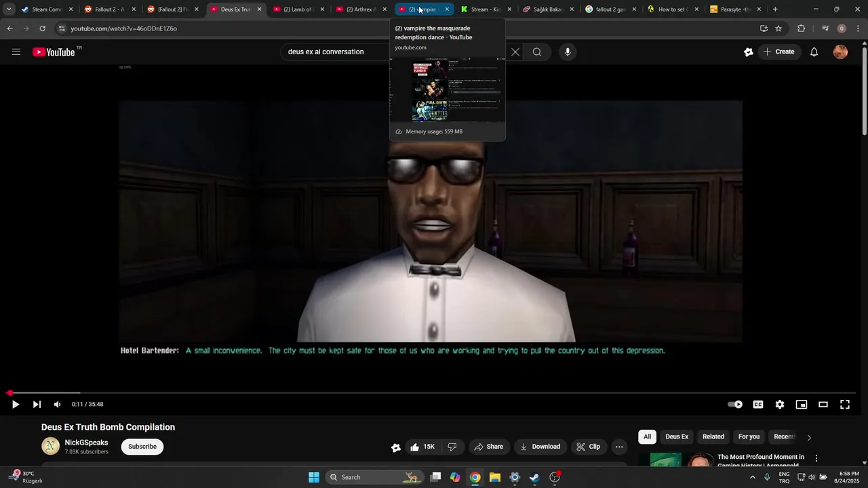Open the NickGSpeaks channel avatar
868x488 pixels.
(x=50, y=446)
